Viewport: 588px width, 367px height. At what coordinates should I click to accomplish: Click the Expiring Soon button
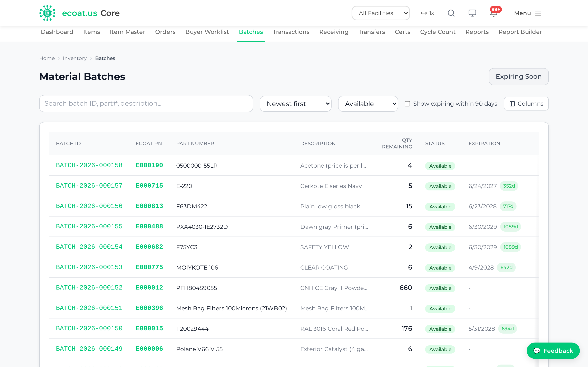[x=519, y=77]
